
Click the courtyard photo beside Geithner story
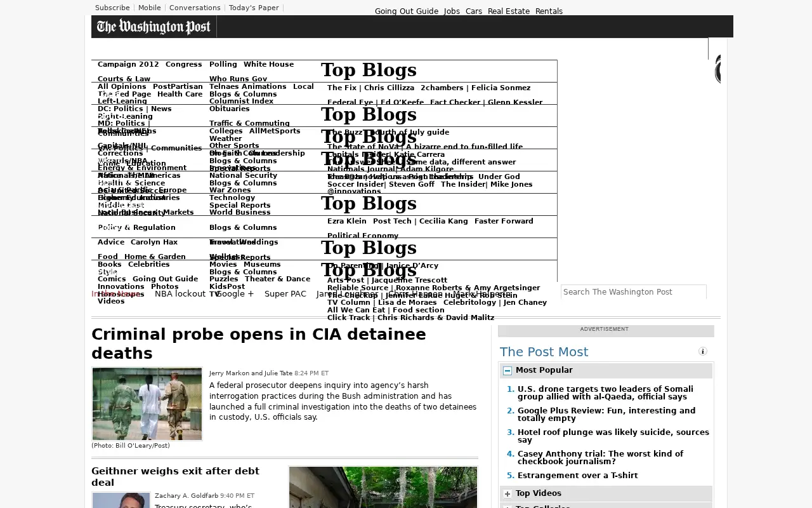tap(383, 487)
